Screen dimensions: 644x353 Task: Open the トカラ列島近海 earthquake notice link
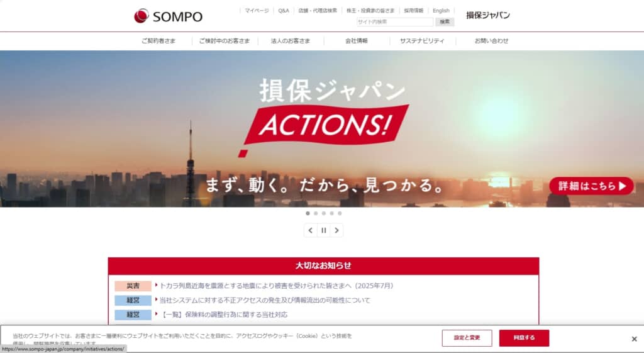pyautogui.click(x=276, y=286)
